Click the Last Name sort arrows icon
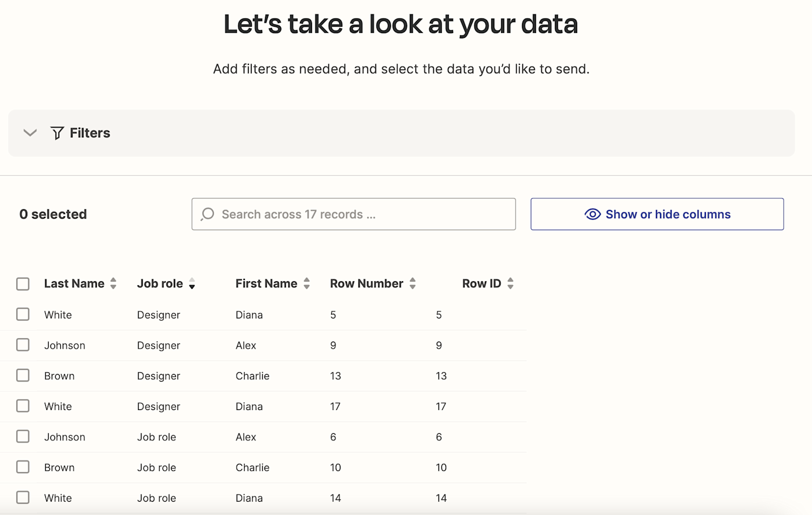The width and height of the screenshot is (812, 515). (x=113, y=284)
